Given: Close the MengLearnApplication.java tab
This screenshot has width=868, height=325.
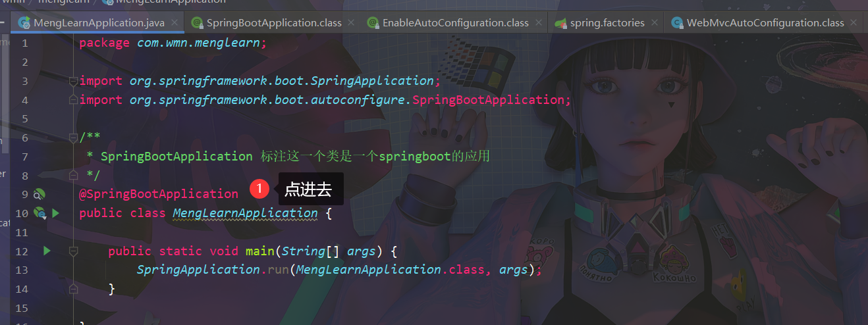Looking at the screenshot, I should click(175, 23).
